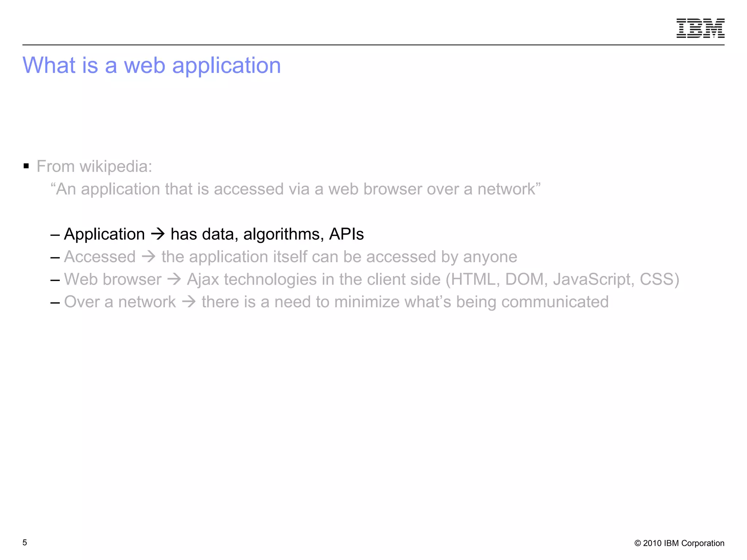The width and height of the screenshot is (747, 560).
Task: Click the 'From wikipedia:' bullet text
Action: point(94,167)
